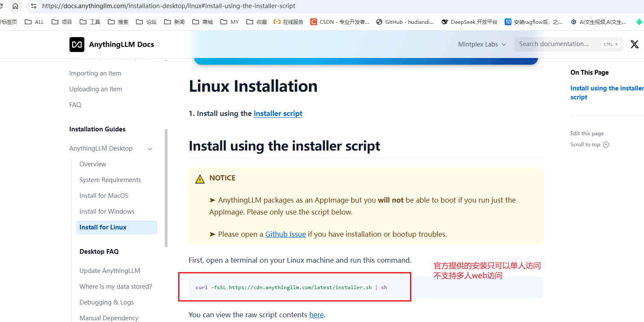View raw script via here link
This screenshot has height=322, width=644.
[316, 315]
